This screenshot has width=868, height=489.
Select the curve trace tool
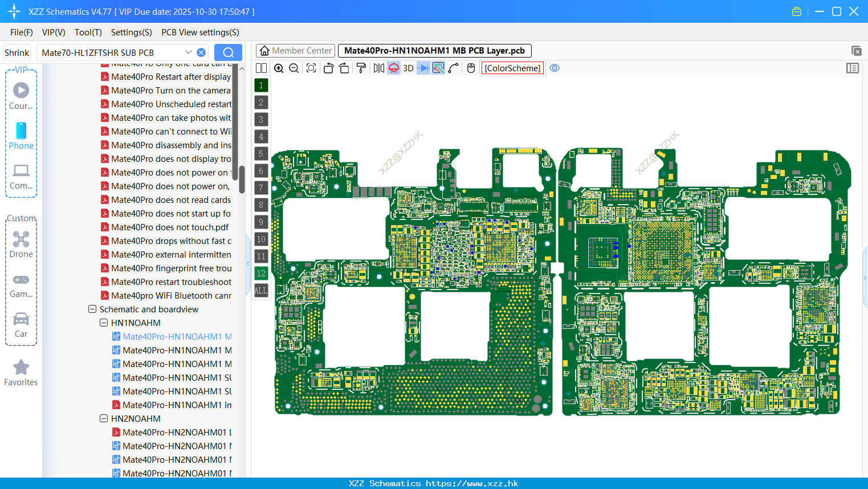454,68
